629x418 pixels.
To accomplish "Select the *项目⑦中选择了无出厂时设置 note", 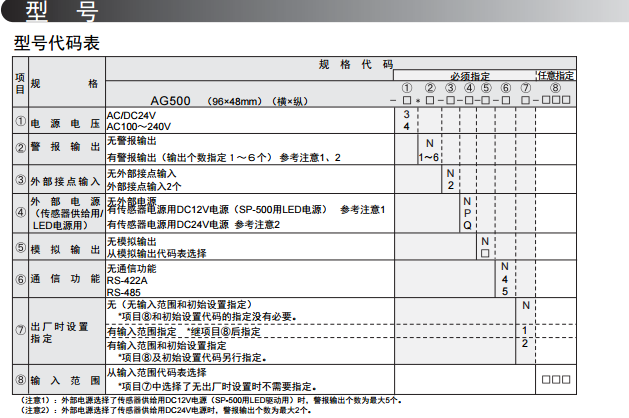I will coord(217,387).
